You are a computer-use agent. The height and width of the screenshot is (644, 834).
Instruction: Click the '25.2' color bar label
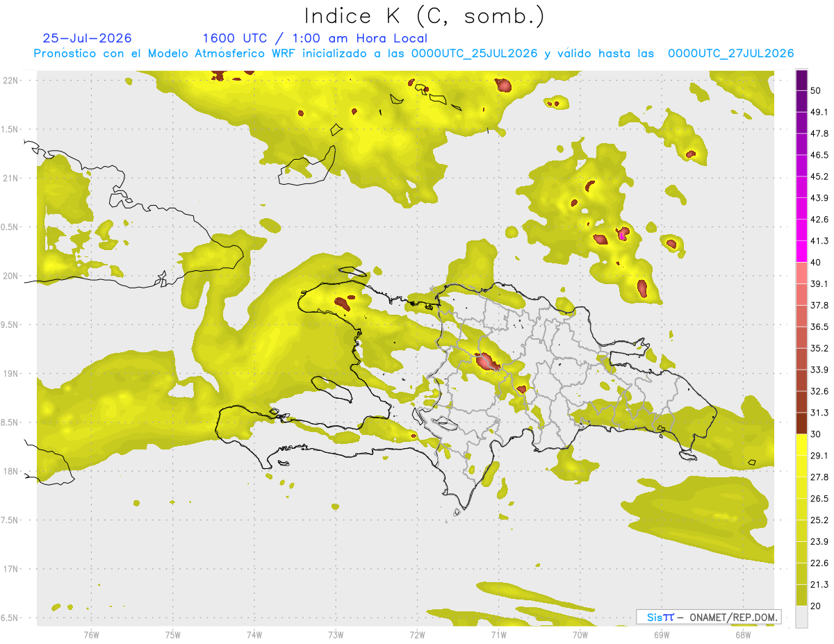click(x=819, y=520)
